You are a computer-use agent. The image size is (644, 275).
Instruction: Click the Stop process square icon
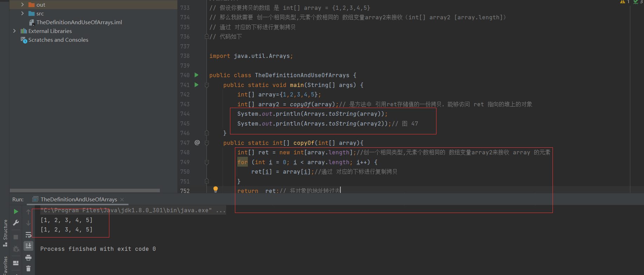[16, 237]
